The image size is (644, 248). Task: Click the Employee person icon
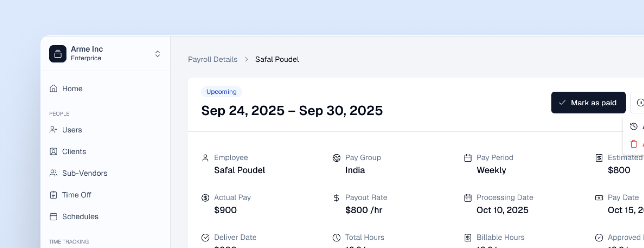tap(205, 158)
